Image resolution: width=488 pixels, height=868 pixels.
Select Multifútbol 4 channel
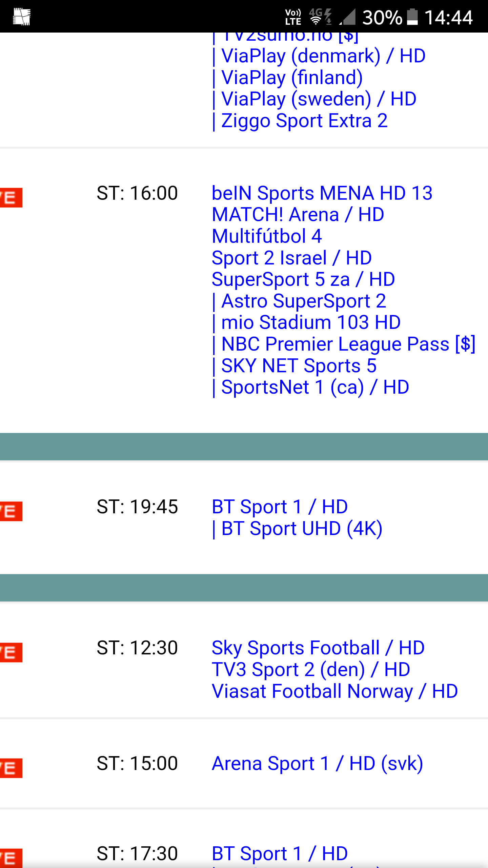[267, 236]
